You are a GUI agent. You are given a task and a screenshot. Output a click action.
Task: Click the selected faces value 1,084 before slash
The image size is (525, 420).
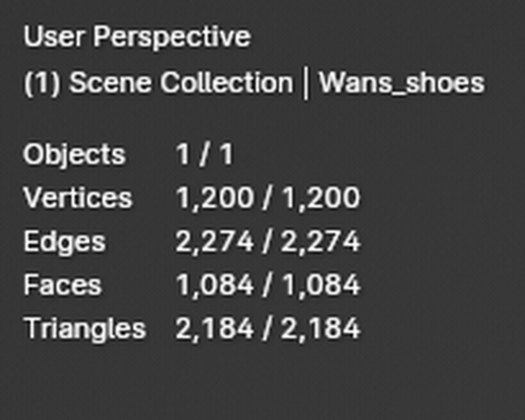214,285
